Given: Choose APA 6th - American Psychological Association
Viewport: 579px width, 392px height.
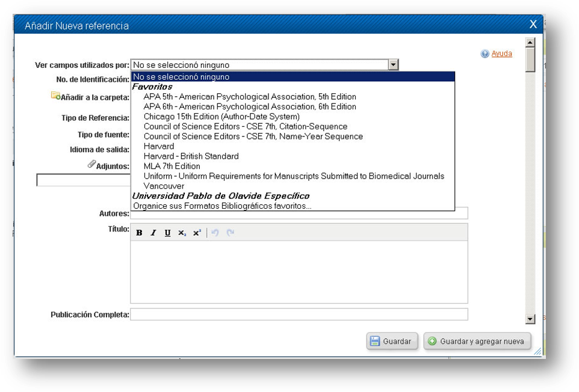Looking at the screenshot, I should point(250,106).
